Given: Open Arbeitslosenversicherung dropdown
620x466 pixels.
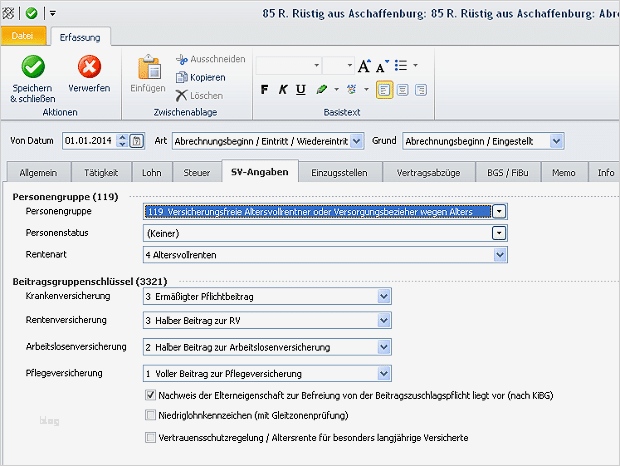Looking at the screenshot, I should point(384,347).
